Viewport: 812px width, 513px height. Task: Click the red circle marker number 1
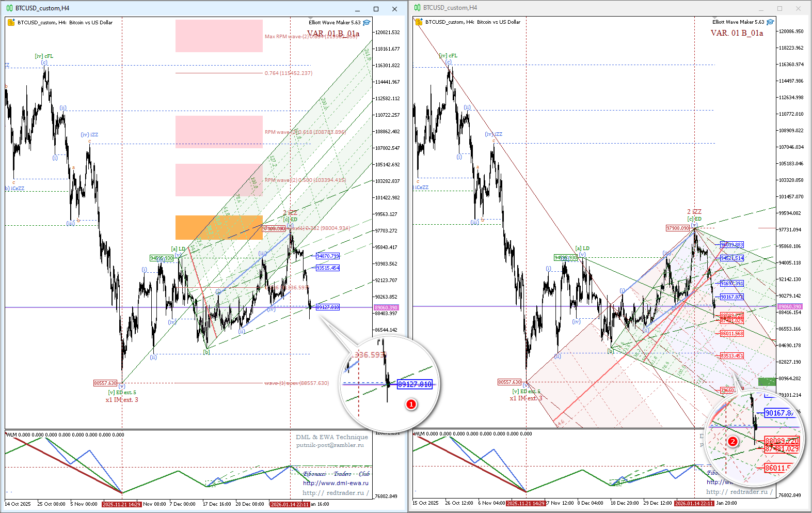point(411,404)
